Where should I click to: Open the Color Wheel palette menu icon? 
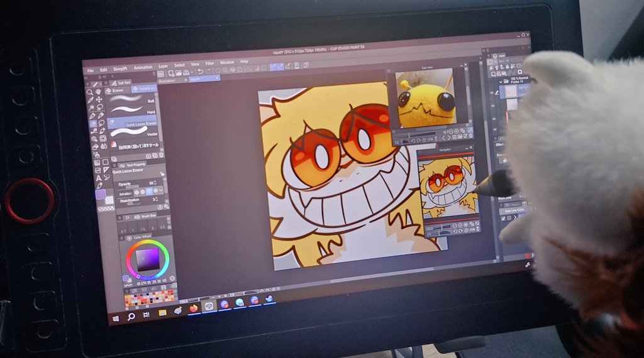[123, 238]
